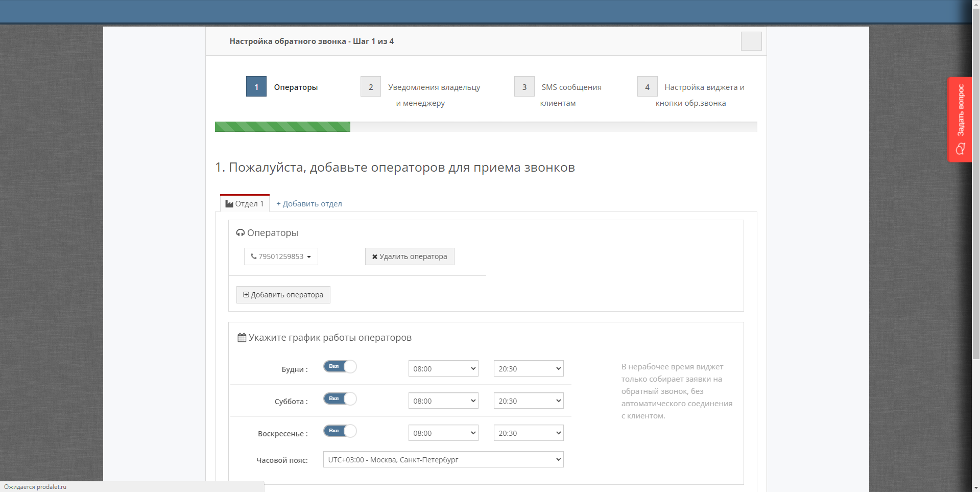
Task: Click the Добавить оператора button
Action: click(283, 295)
